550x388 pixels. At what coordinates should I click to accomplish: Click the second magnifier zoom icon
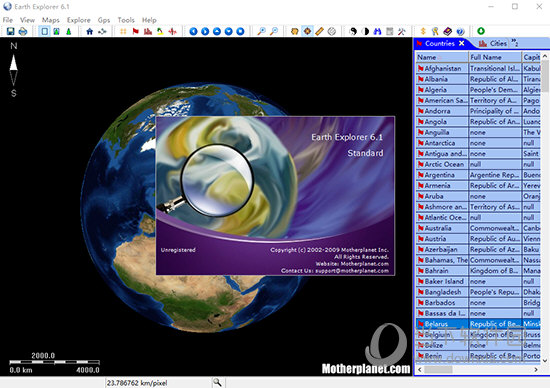click(x=274, y=32)
